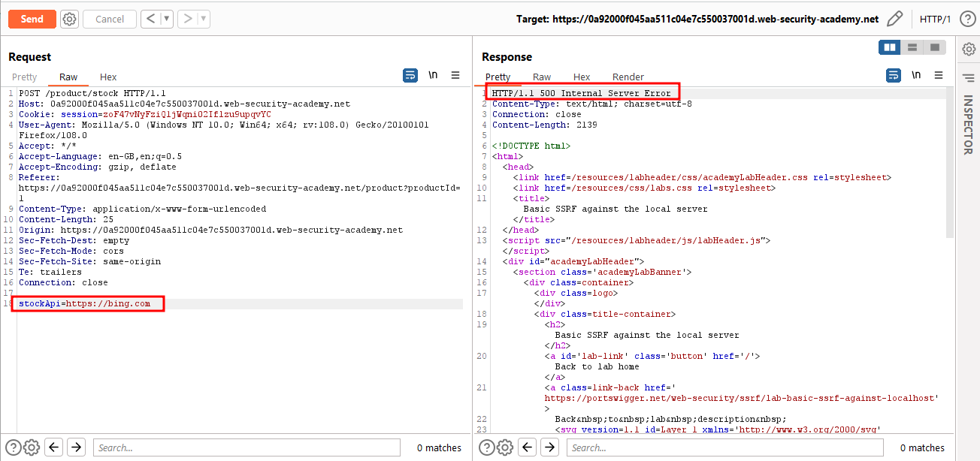This screenshot has height=461, width=980.
Task: Click the Content-Length: 2139 response line
Action: tap(545, 125)
